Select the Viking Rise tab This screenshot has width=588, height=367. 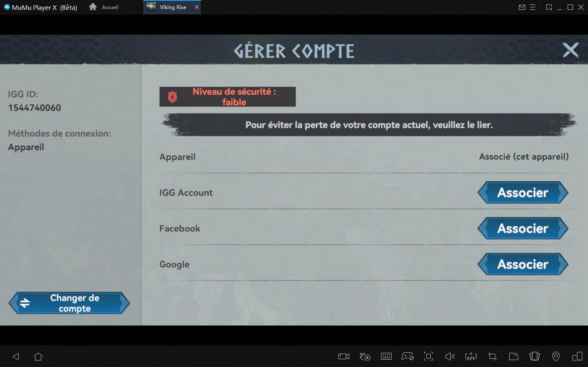click(x=173, y=7)
